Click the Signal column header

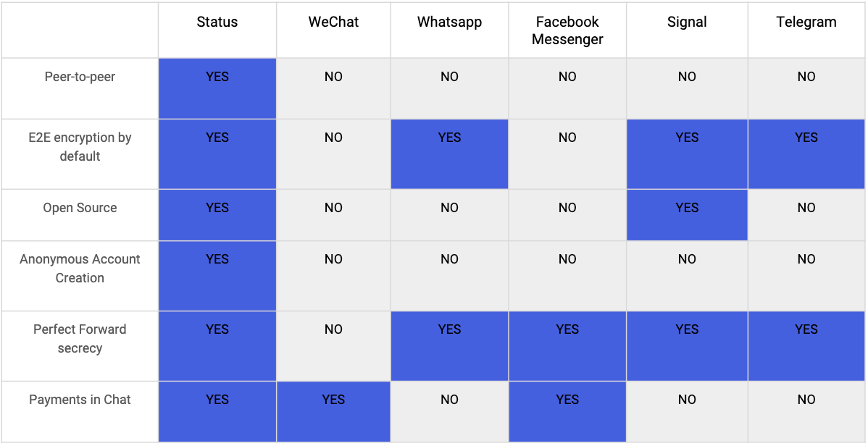coord(687,30)
